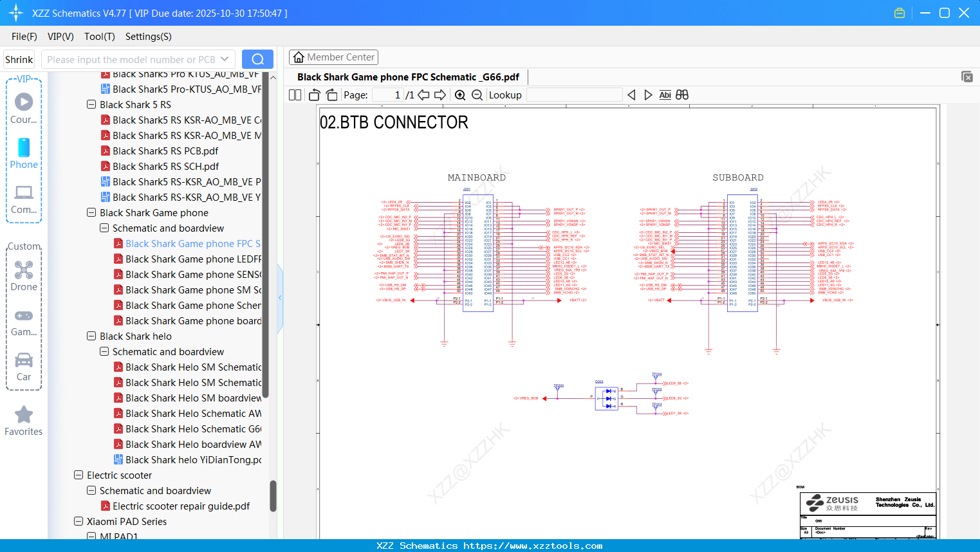Open the Member Center

pyautogui.click(x=333, y=57)
